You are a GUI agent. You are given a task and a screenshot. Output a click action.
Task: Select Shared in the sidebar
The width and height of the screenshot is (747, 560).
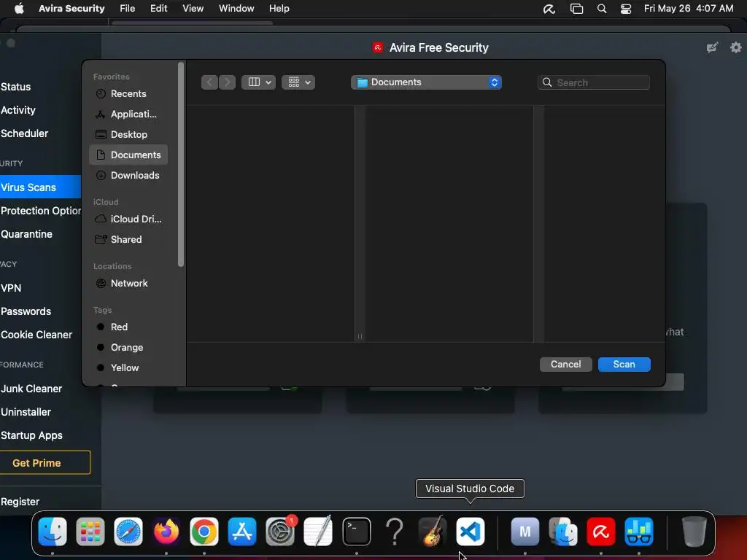pos(128,239)
